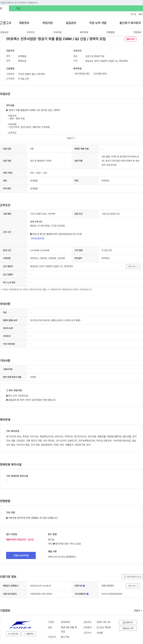Jump to 근무조건 section tab
This screenshot has height=644, width=143.
(x=31, y=32)
